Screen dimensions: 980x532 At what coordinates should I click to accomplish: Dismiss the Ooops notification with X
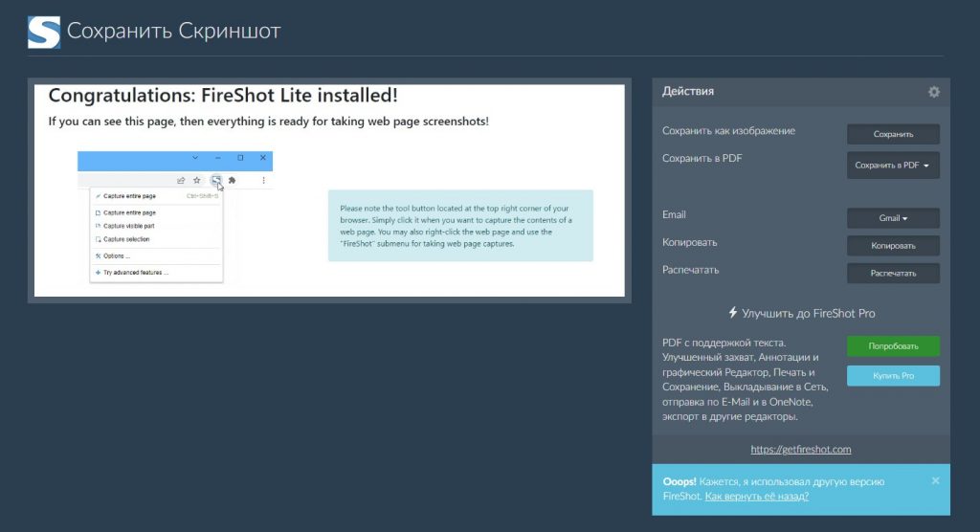click(935, 480)
